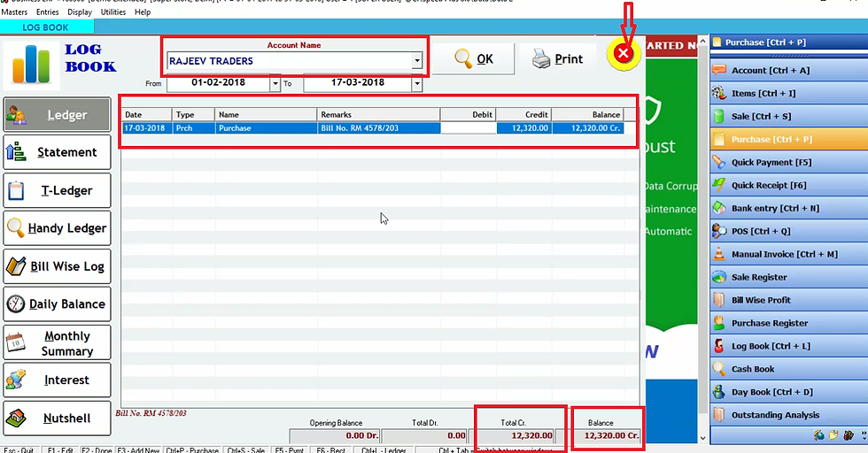Click the Purchase [Ctrl + P] panel header
This screenshot has height=453, width=868.
pos(788,42)
